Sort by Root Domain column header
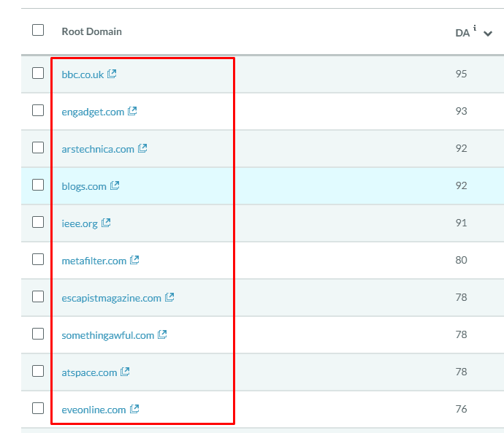The image size is (504, 433). coord(91,31)
